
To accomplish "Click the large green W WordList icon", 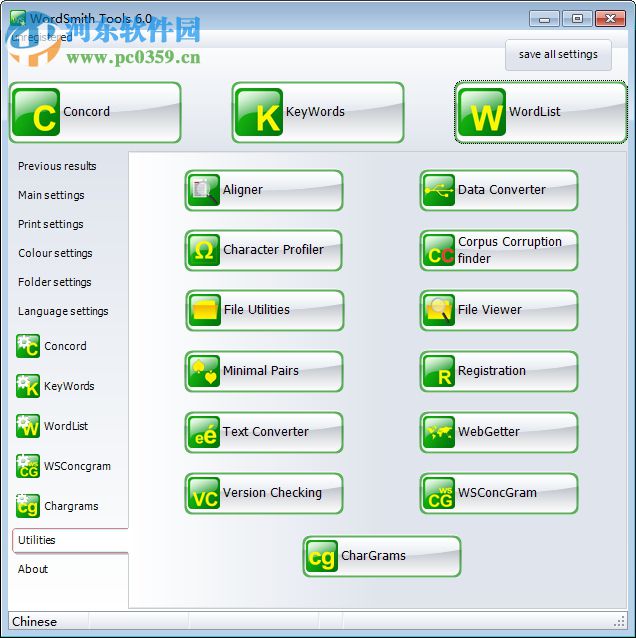I will [482, 112].
